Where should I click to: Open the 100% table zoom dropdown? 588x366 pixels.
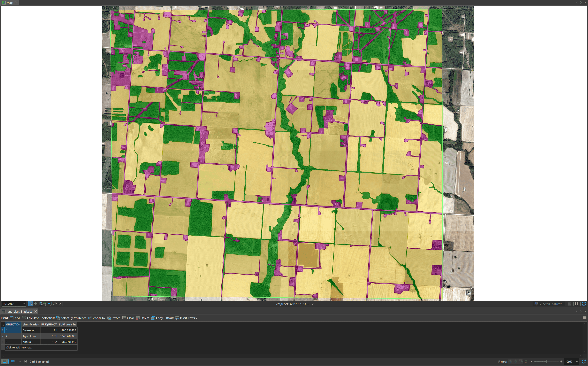[x=577, y=362]
